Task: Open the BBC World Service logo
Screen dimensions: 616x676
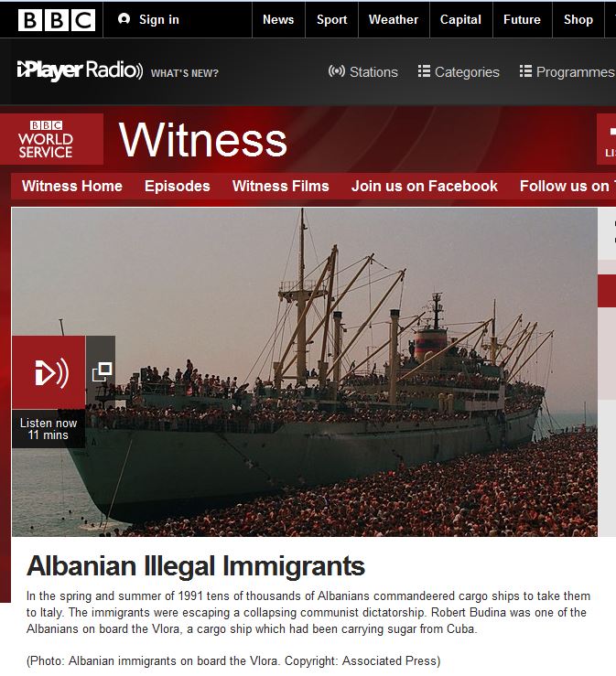Action: point(46,139)
